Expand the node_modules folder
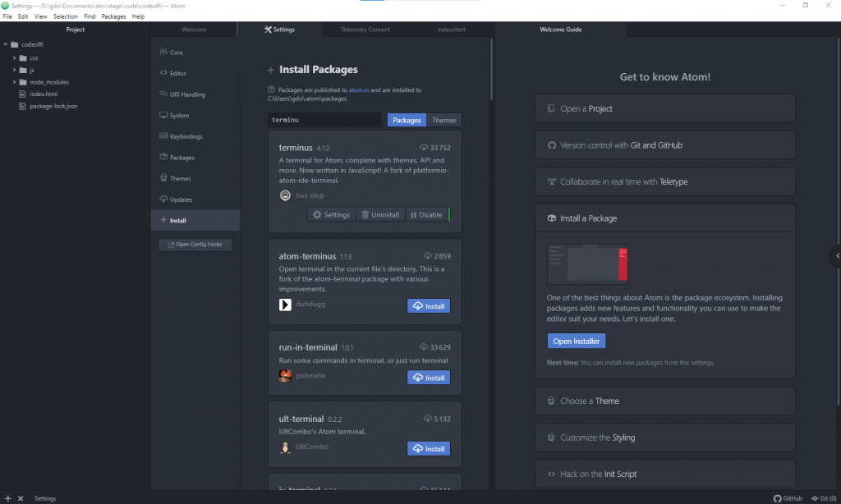This screenshot has height=504, width=841. (14, 82)
